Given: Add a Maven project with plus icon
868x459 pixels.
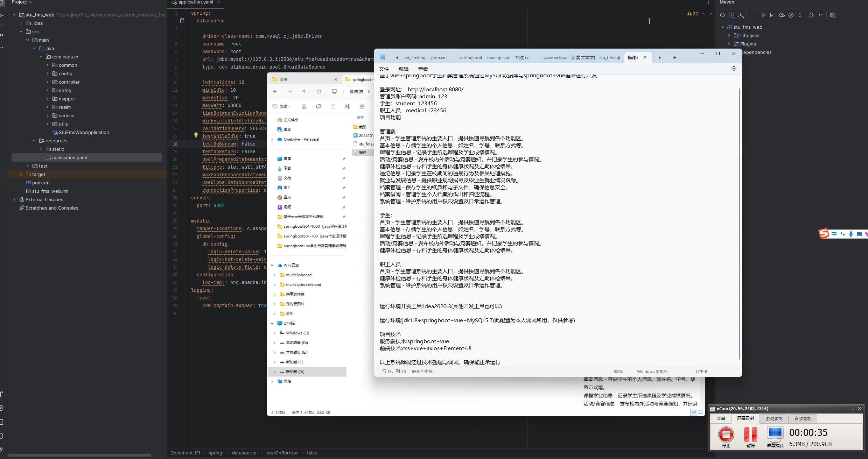Looking at the screenshot, I should coord(752,15).
